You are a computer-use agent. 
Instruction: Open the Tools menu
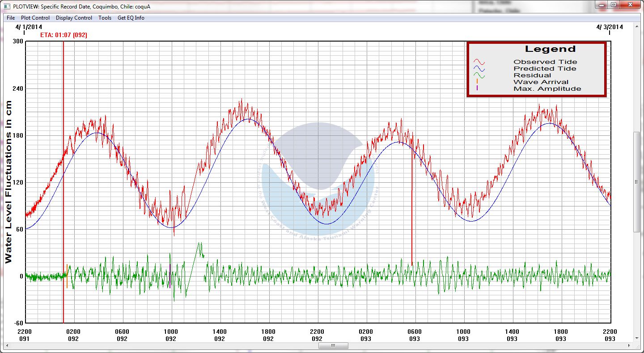coord(105,18)
